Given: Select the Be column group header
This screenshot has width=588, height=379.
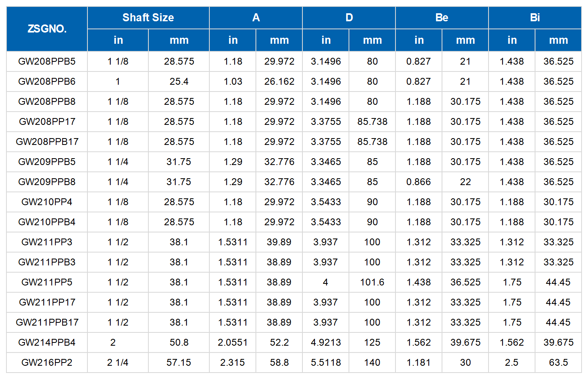Looking at the screenshot, I should click(x=442, y=18).
